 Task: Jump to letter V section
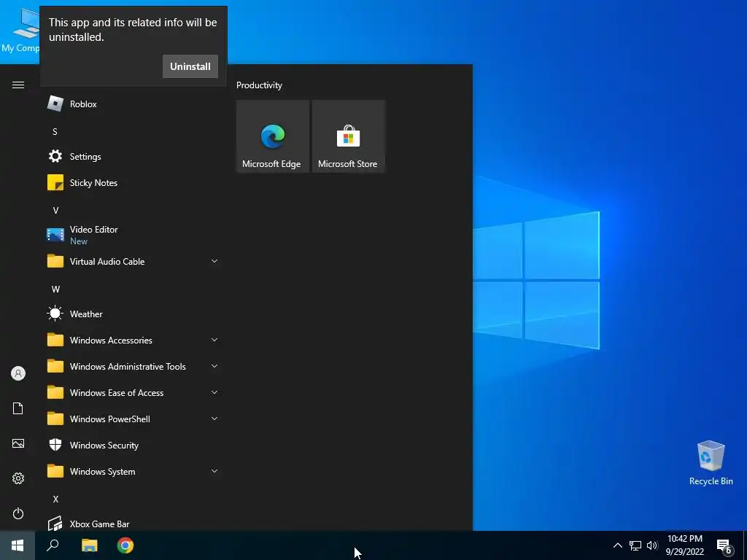[55, 211]
